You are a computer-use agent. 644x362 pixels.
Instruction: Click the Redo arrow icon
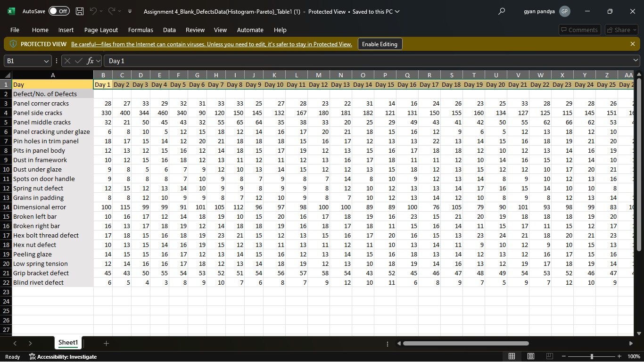[112, 11]
